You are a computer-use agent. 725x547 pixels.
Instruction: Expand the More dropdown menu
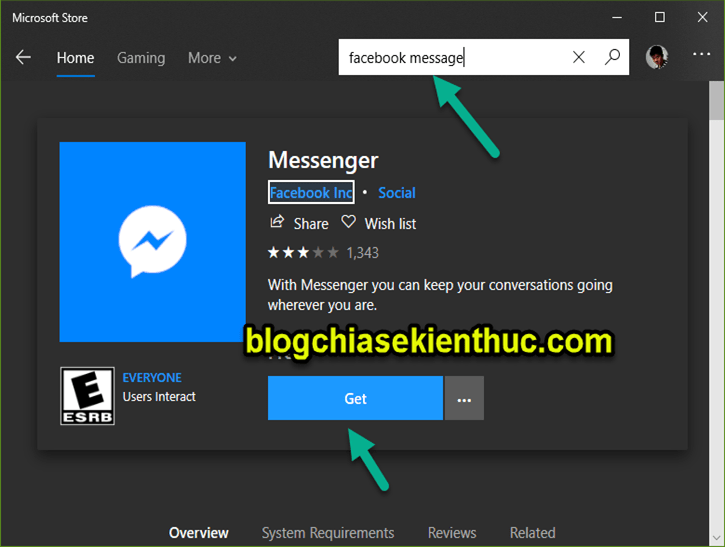[212, 58]
